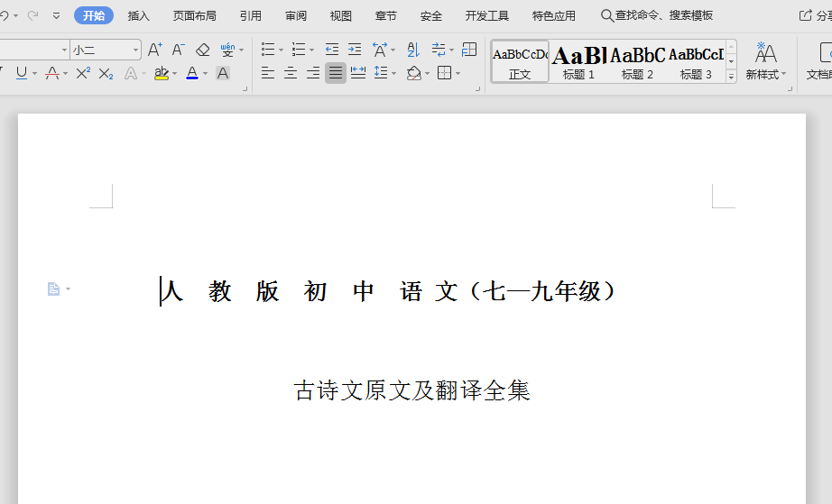Click the clear formatting eraser icon
The width and height of the screenshot is (832, 504).
pos(202,50)
